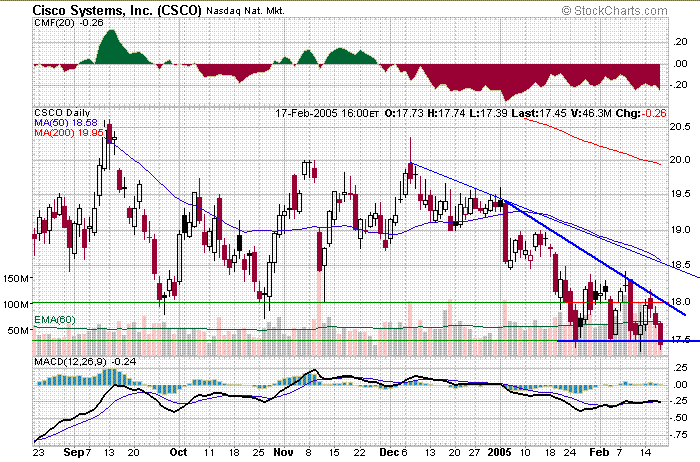Click the Cisco Systems, Inc. (CSCO) title
Viewport: 700px width, 462px height.
[x=117, y=10]
